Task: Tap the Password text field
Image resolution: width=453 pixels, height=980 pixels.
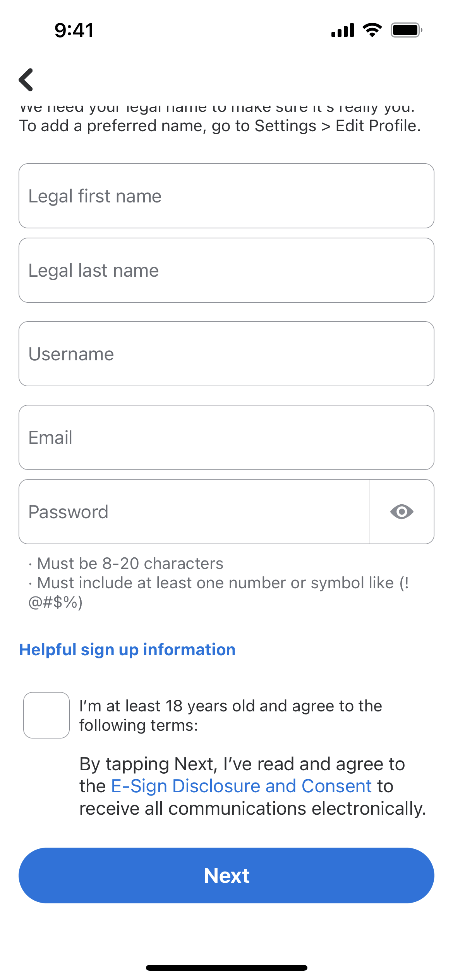Action: coord(194,512)
